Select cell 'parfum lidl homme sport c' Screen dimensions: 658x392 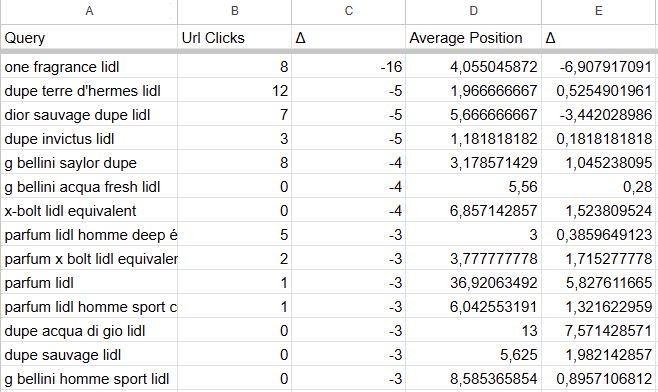(89, 306)
